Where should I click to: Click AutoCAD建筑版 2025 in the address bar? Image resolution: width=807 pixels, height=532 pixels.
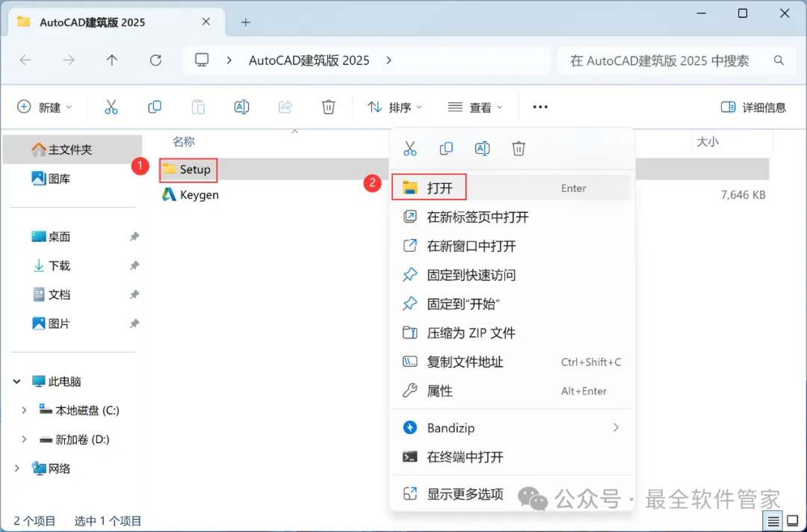tap(309, 61)
